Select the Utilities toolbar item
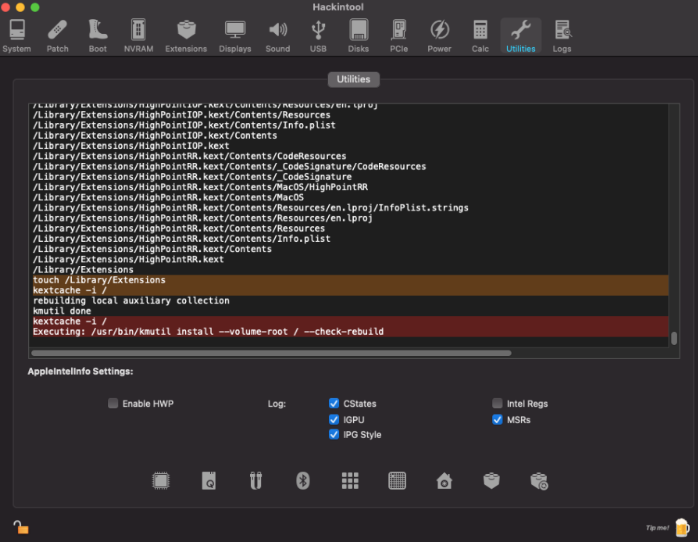Viewport: 698px width, 542px height. pos(521,36)
